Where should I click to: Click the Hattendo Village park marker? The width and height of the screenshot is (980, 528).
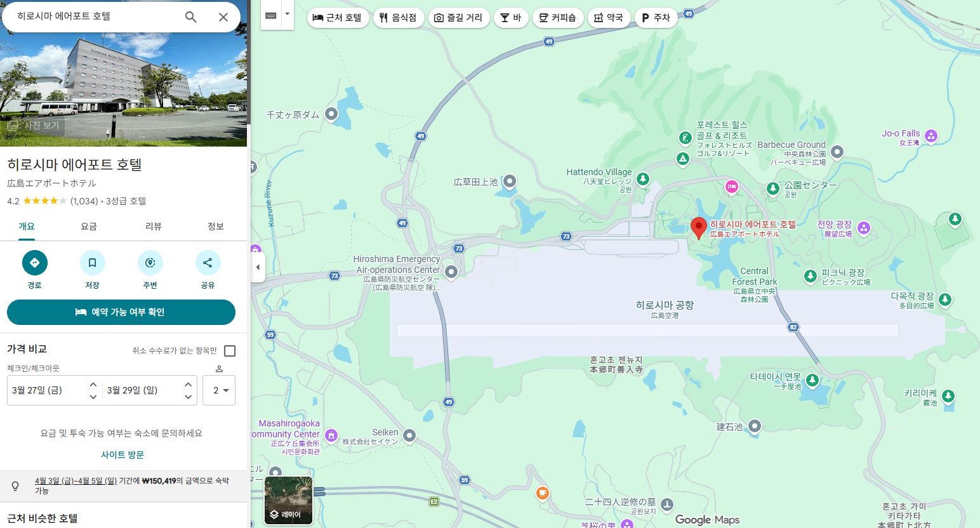click(x=643, y=179)
